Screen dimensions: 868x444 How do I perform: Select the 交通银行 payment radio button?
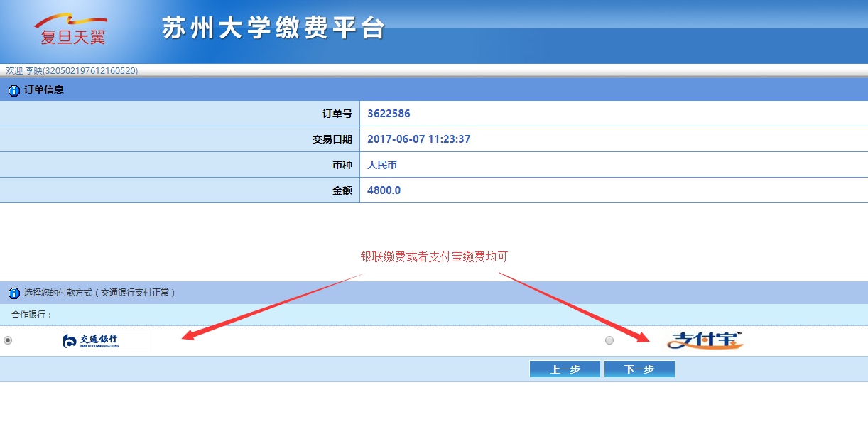pyautogui.click(x=8, y=340)
